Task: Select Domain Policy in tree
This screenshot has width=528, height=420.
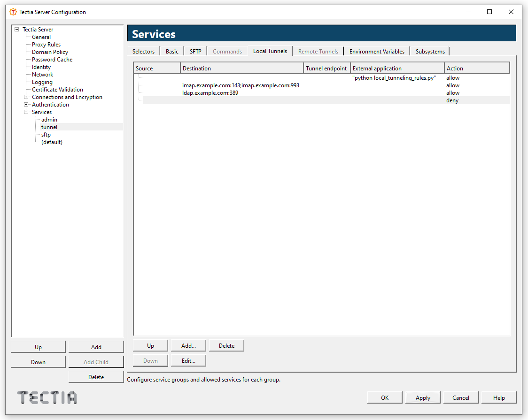Action: point(50,52)
